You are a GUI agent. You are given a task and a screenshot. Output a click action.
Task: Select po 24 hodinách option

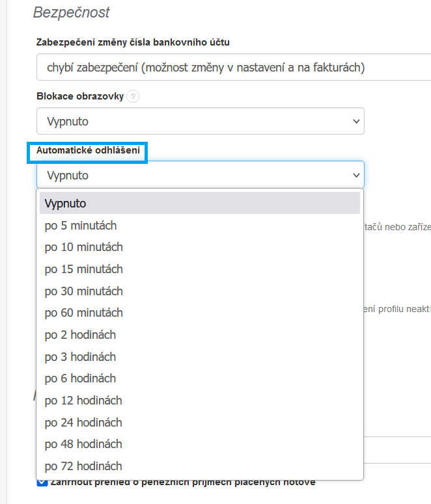coord(200,422)
